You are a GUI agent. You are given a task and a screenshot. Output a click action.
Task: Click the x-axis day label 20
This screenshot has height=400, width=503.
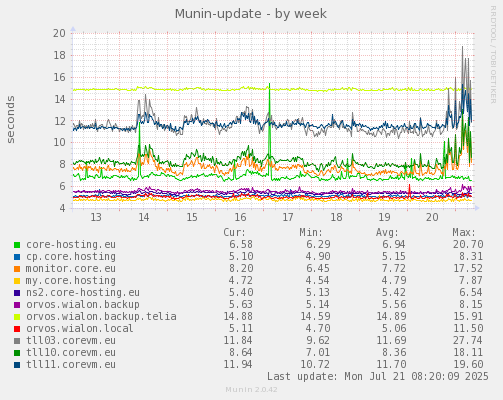(432, 217)
